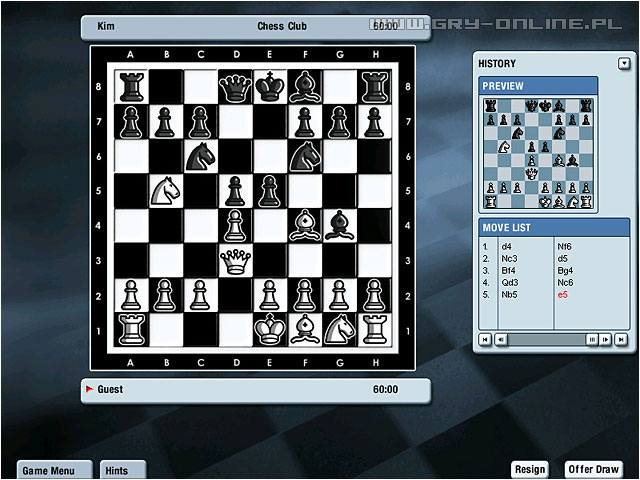
Task: Select the white bishop on f4
Action: coord(305,224)
